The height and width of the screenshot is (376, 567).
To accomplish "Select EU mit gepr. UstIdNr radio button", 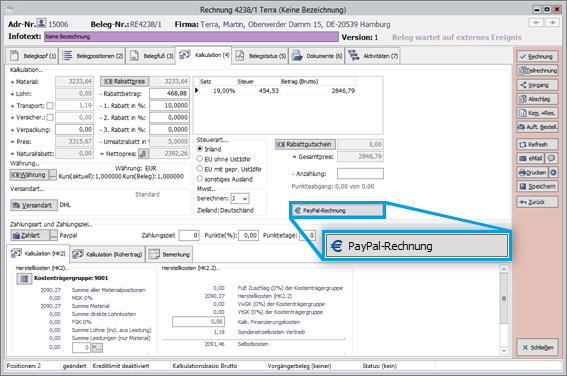I will click(200, 169).
